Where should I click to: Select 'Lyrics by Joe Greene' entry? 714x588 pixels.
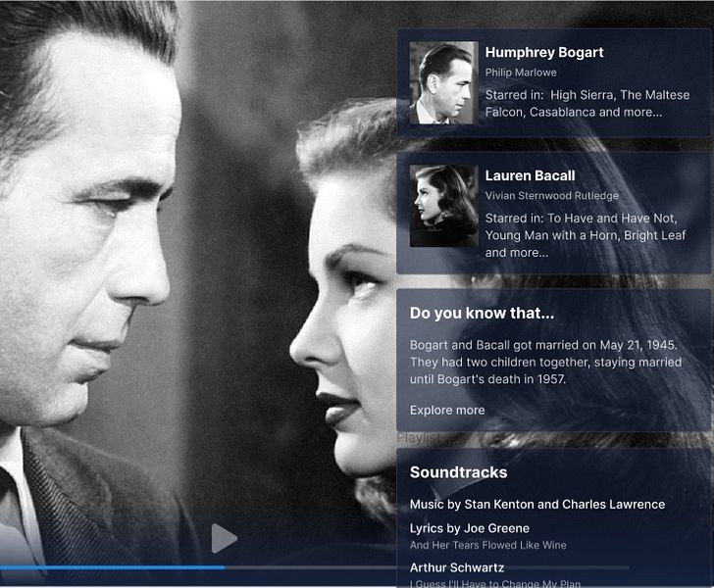(470, 528)
